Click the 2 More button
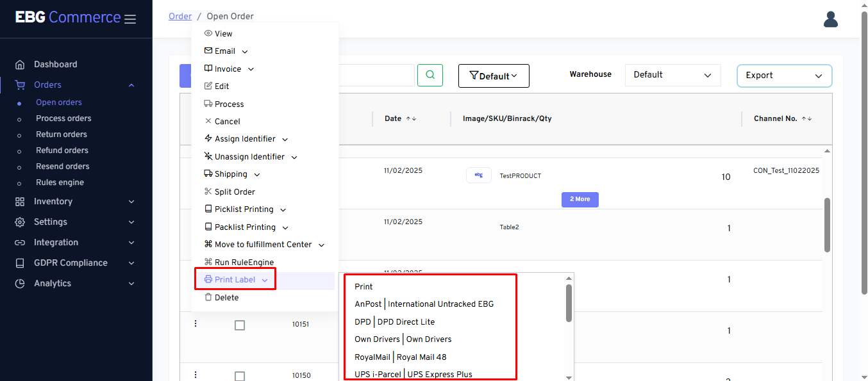This screenshot has height=381, width=868. pyautogui.click(x=580, y=199)
